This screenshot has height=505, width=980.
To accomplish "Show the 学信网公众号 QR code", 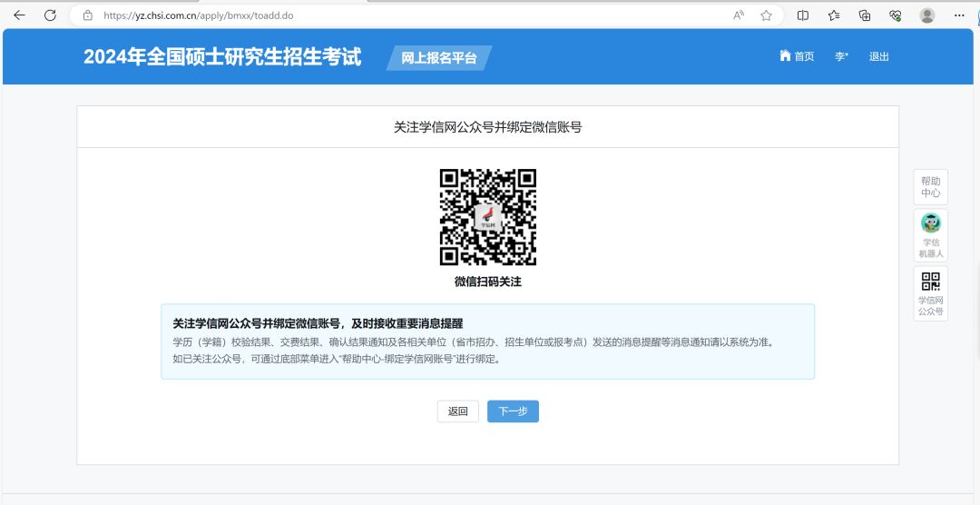I will [930, 292].
